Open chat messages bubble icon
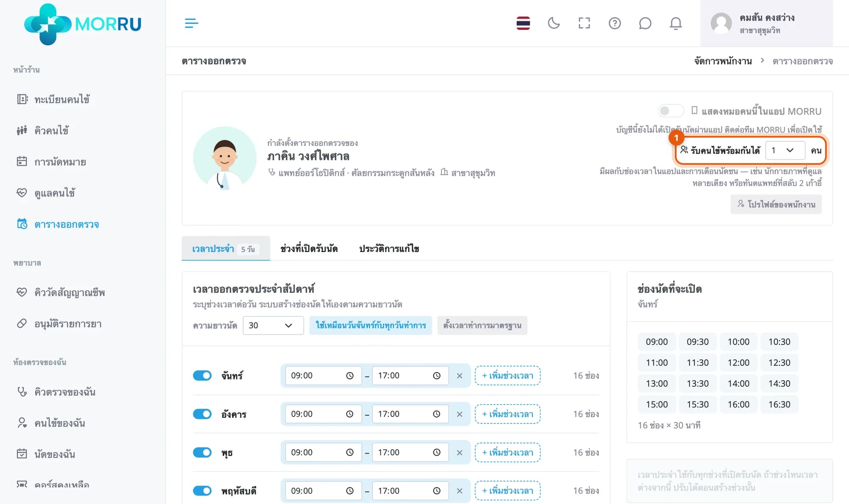This screenshot has height=504, width=849. (x=645, y=23)
